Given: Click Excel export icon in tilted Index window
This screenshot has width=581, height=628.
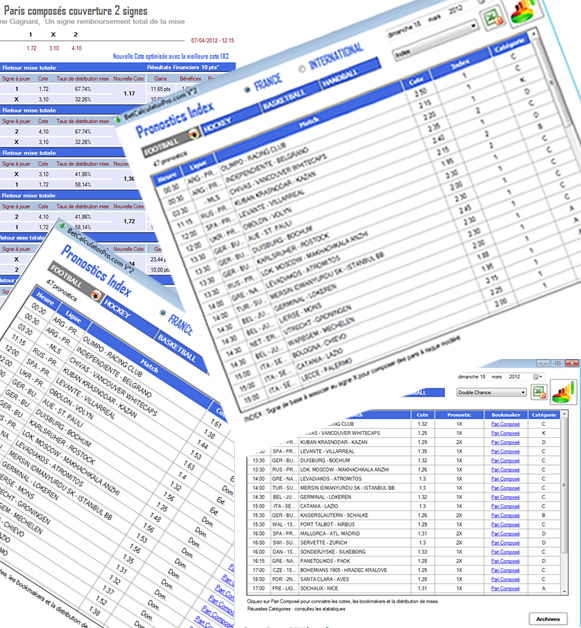Looking at the screenshot, I should point(492,17).
